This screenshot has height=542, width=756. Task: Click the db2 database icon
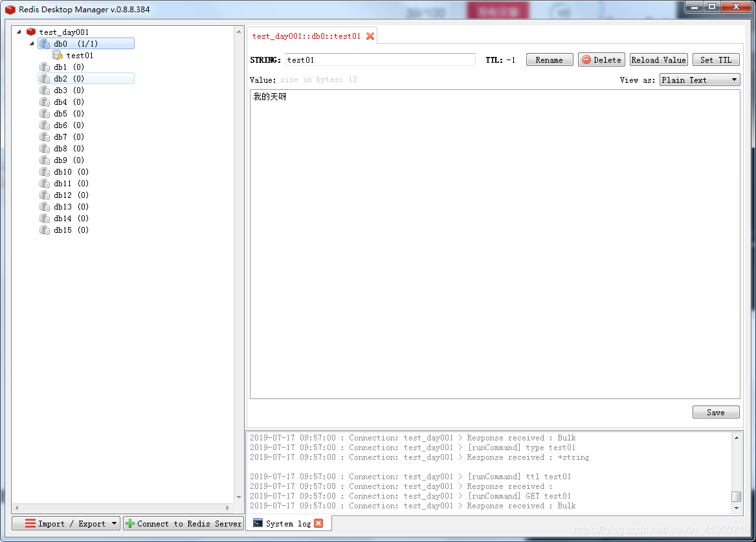[45, 78]
